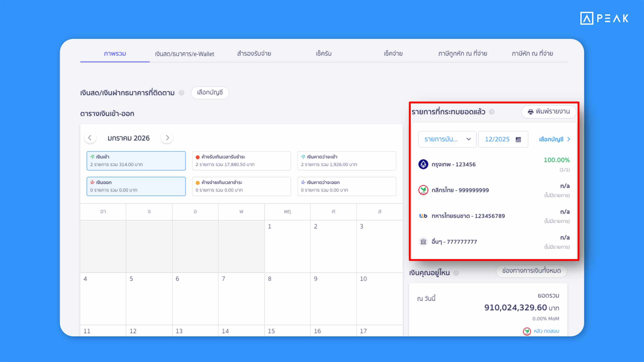This screenshot has height=362, width=644.
Task: Toggle the เงินเข้า filter card
Action: (136, 161)
